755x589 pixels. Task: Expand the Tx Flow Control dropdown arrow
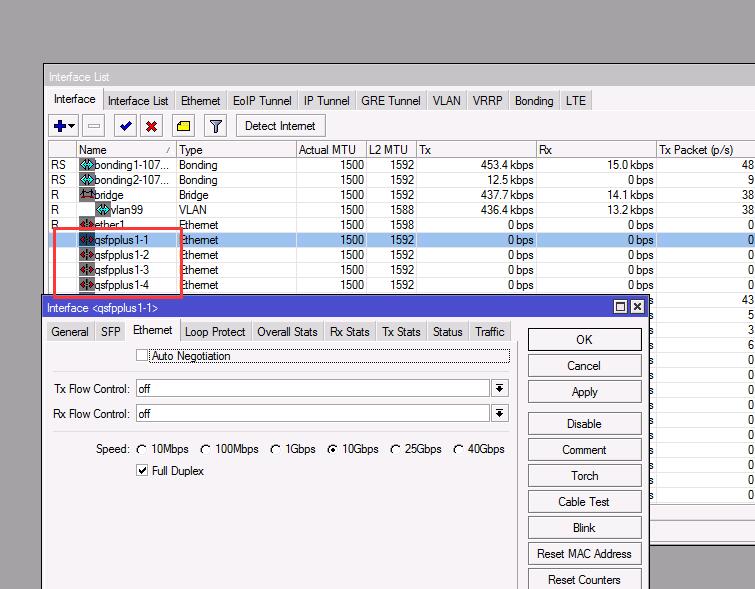click(500, 388)
